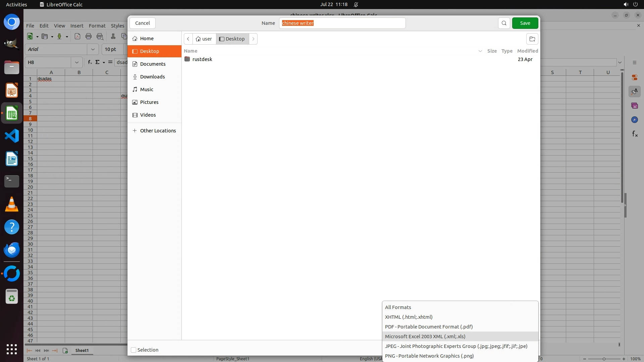Click the file Name text field

coord(342,23)
